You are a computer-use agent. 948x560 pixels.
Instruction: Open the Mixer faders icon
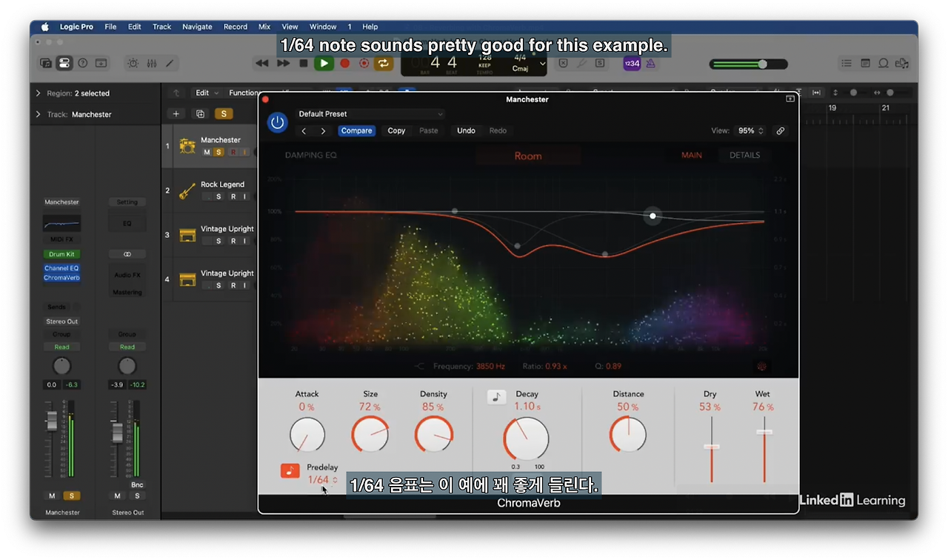pos(151,64)
